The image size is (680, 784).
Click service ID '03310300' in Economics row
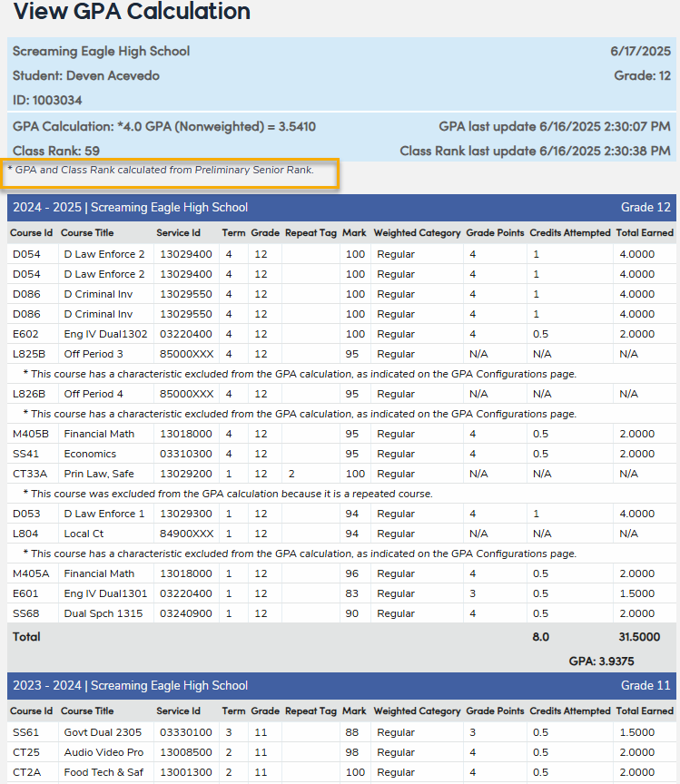pos(185,454)
